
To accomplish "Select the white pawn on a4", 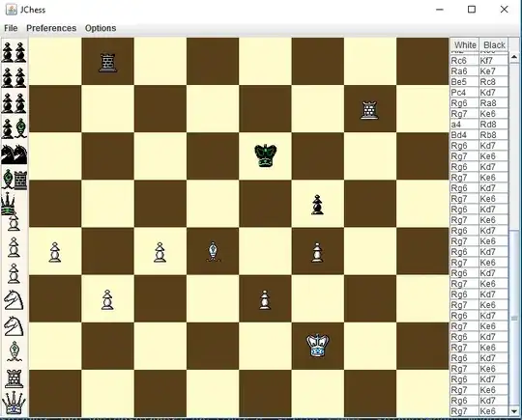I will pyautogui.click(x=55, y=252).
